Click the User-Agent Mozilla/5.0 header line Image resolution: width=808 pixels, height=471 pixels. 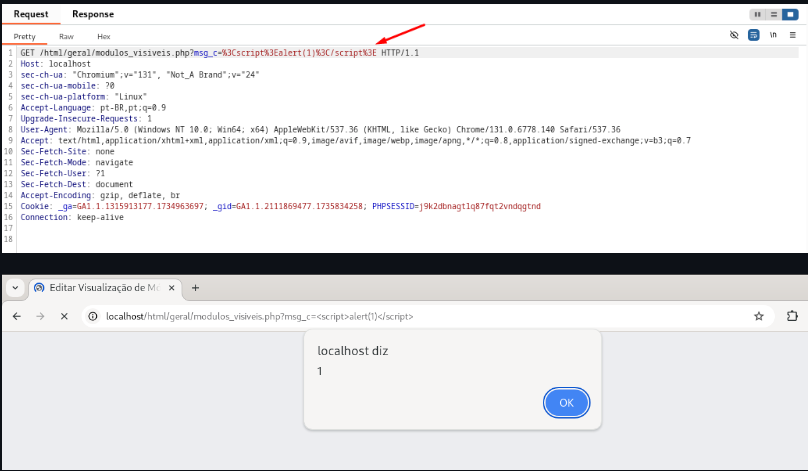click(321, 130)
